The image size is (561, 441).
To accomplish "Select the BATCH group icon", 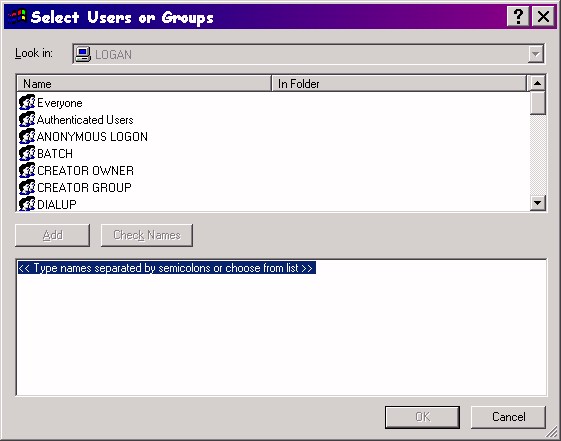I will pyautogui.click(x=27, y=153).
